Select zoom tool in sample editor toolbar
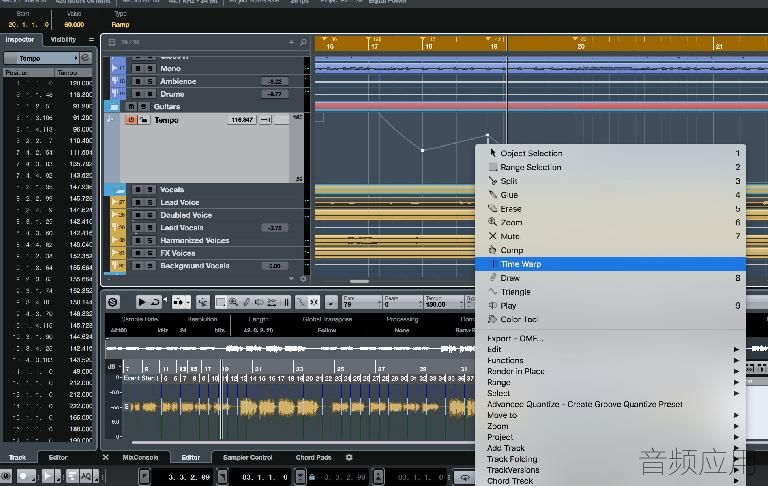This screenshot has width=768, height=486. (x=234, y=302)
